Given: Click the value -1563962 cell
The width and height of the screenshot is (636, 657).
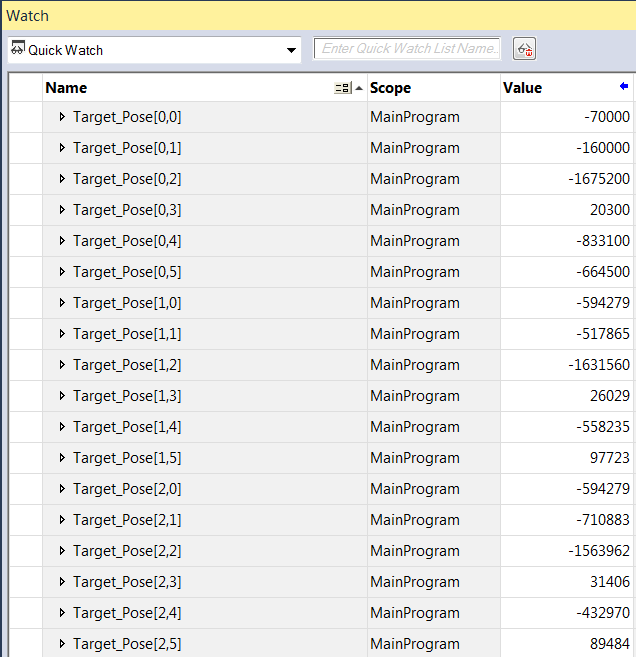Looking at the screenshot, I should click(x=567, y=551).
